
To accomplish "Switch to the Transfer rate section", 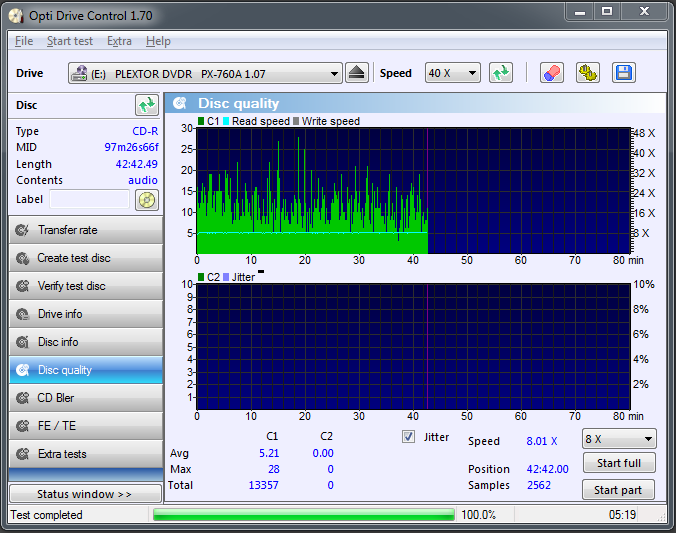I will click(x=86, y=230).
